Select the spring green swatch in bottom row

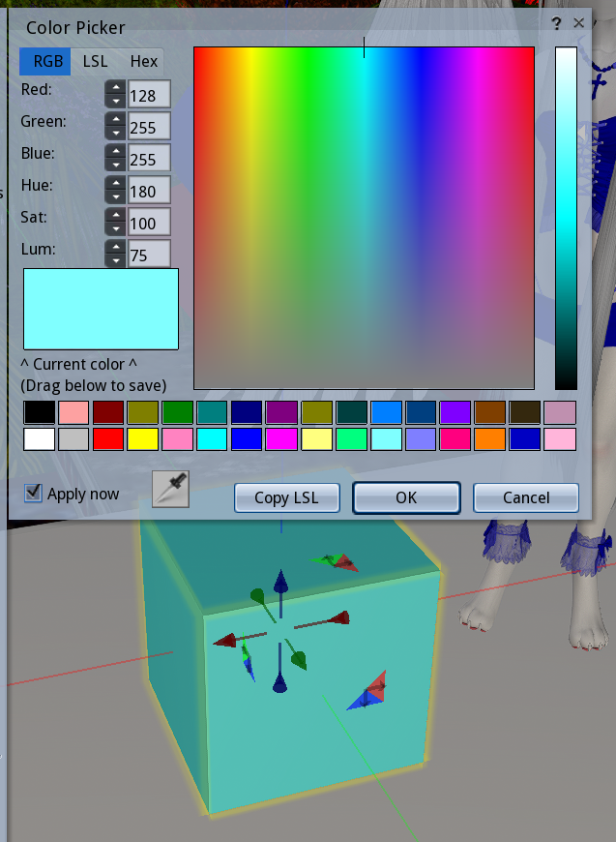click(351, 438)
